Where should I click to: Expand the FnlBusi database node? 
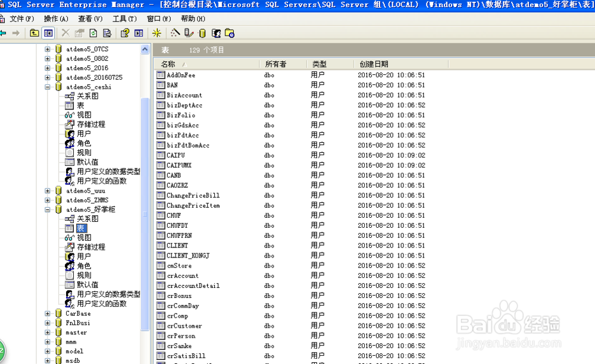coord(48,323)
